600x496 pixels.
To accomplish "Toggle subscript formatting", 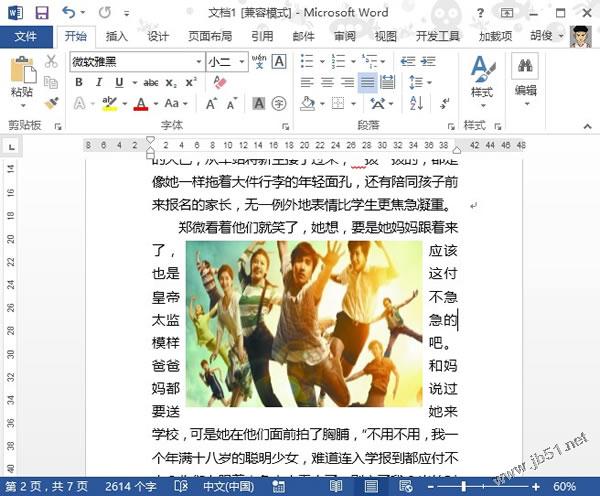I will coord(171,83).
